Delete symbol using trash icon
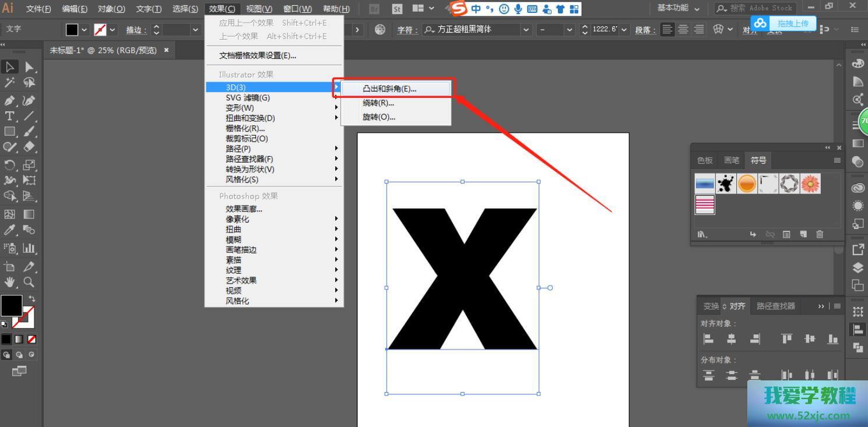 coord(820,234)
